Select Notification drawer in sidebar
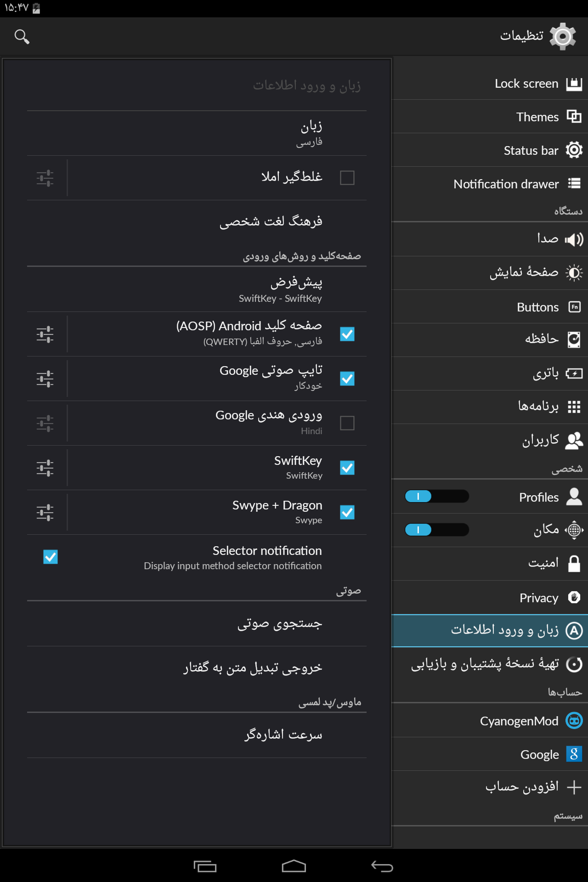Screen dimensions: 588x882 click(506, 184)
